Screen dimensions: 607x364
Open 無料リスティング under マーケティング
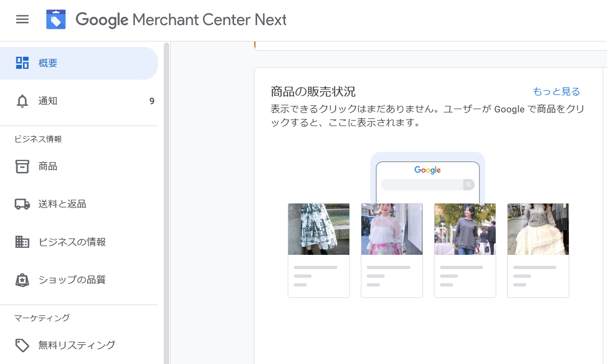pyautogui.click(x=76, y=345)
